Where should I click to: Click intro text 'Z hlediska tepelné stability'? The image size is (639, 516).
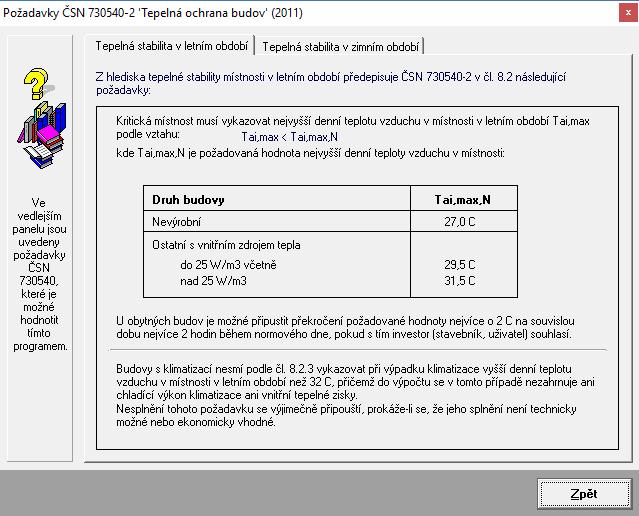(x=331, y=83)
